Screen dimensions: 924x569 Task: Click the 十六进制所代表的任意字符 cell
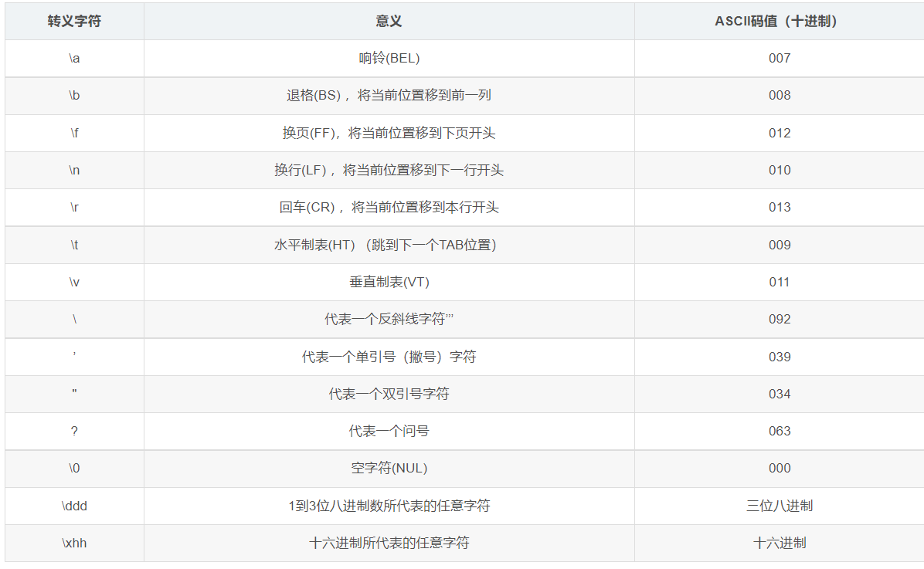click(389, 543)
